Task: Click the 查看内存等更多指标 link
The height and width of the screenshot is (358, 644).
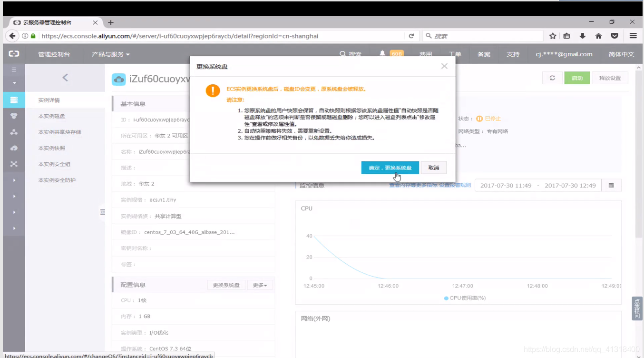Action: click(413, 185)
